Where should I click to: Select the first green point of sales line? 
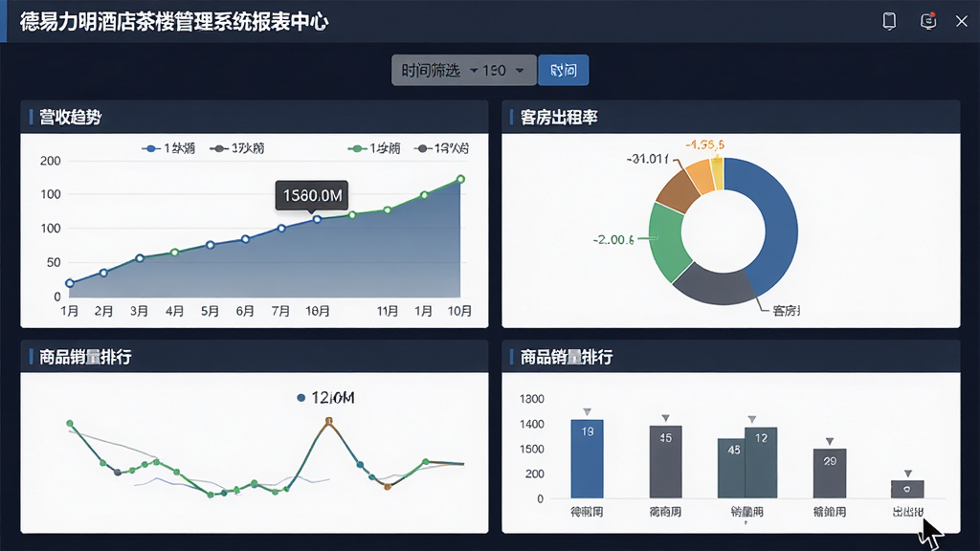coord(70,424)
